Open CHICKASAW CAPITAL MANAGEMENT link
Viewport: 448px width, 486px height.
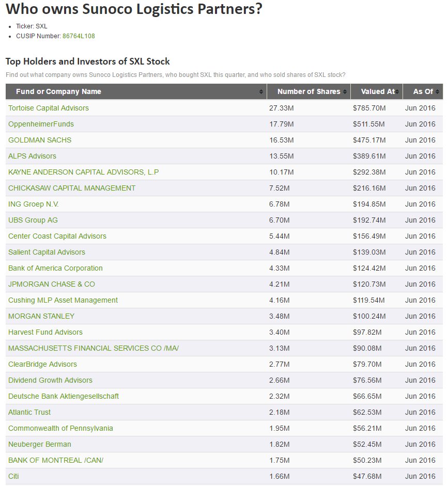pos(72,188)
